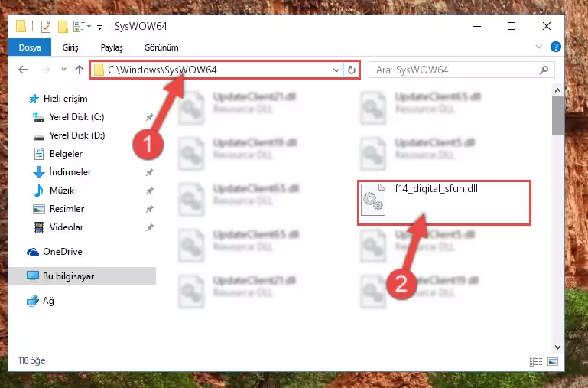Click the pin icon next to İndirmeler
The height and width of the screenshot is (388, 588).
[x=150, y=172]
